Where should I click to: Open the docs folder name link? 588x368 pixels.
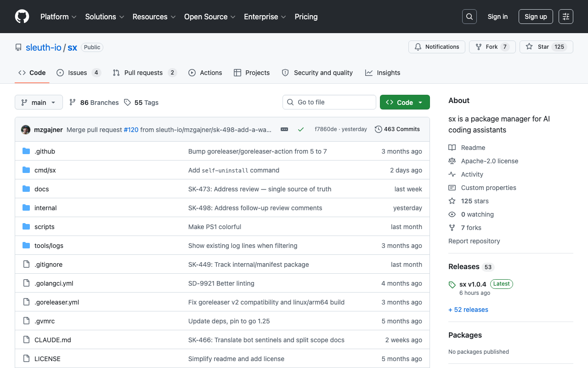[41, 189]
